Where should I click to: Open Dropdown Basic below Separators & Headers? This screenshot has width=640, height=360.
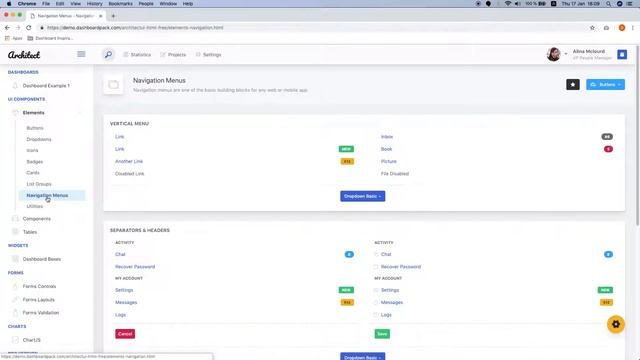(x=362, y=357)
